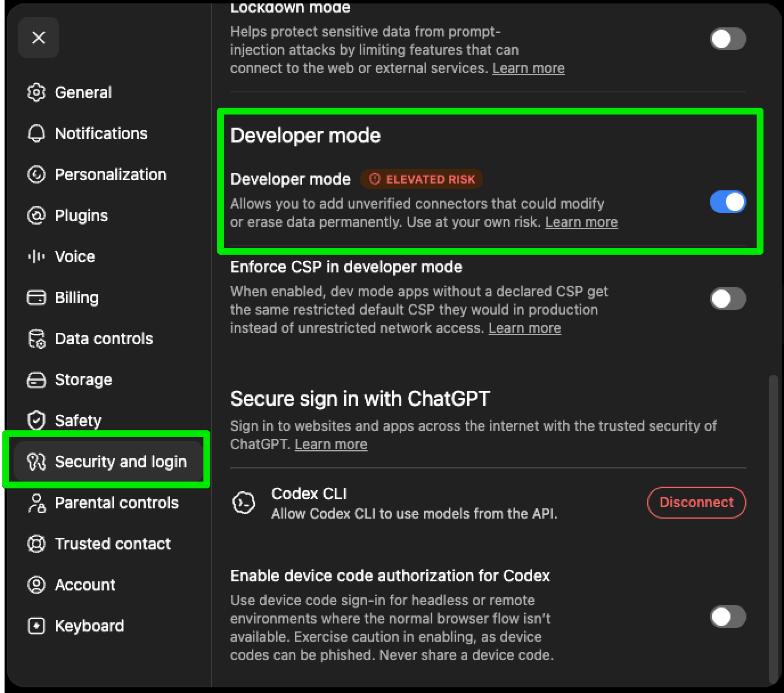Open Learn more link for Lockdown mode
784x693 pixels.
coord(529,68)
